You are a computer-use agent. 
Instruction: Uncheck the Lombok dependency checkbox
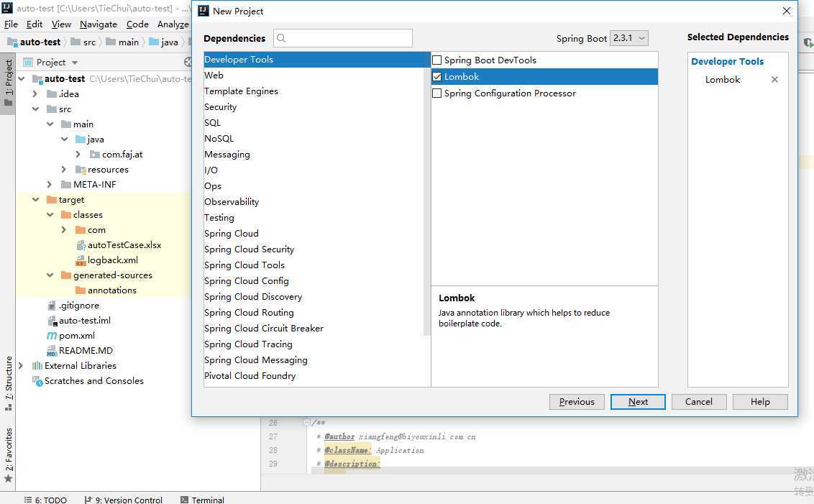[437, 77]
